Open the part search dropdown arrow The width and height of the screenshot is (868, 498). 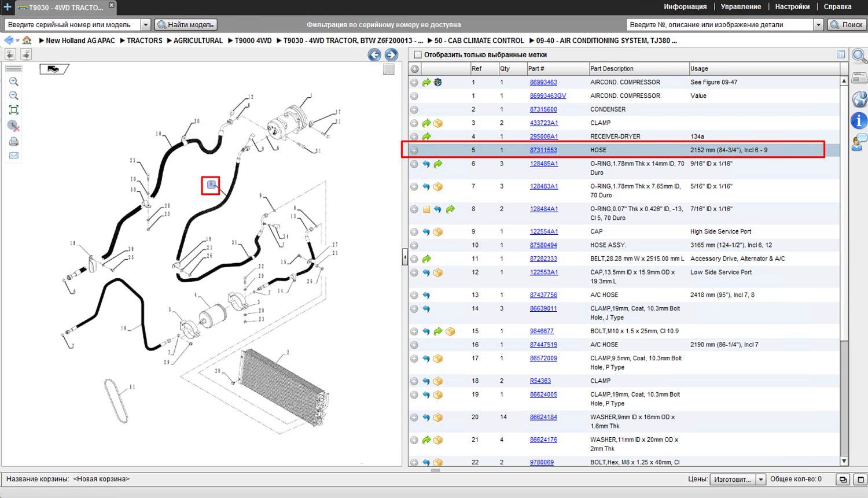(x=819, y=25)
